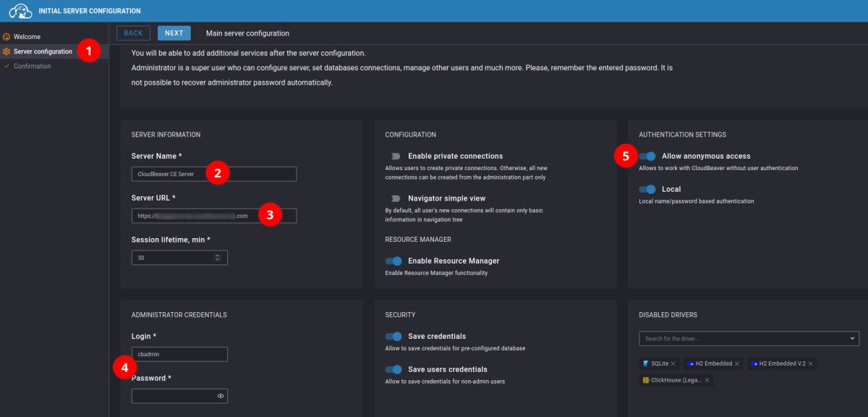The width and height of the screenshot is (868, 417).
Task: Click the Password input field
Action: [x=179, y=396]
